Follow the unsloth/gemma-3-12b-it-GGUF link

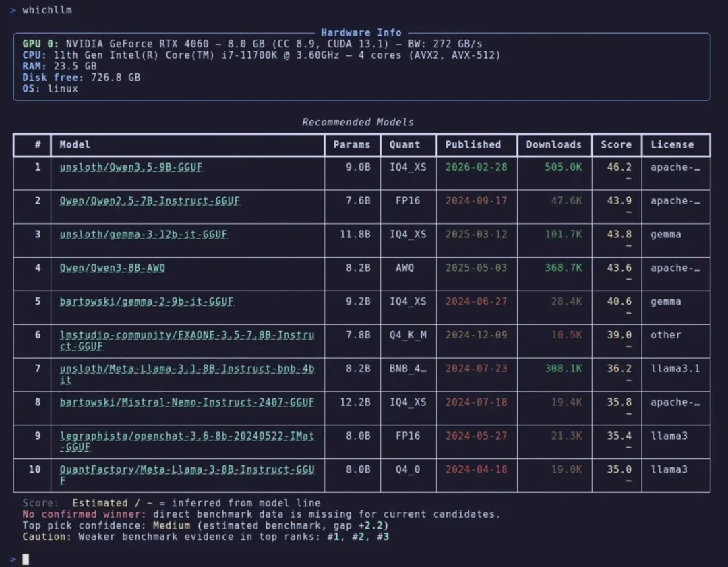tap(144, 235)
